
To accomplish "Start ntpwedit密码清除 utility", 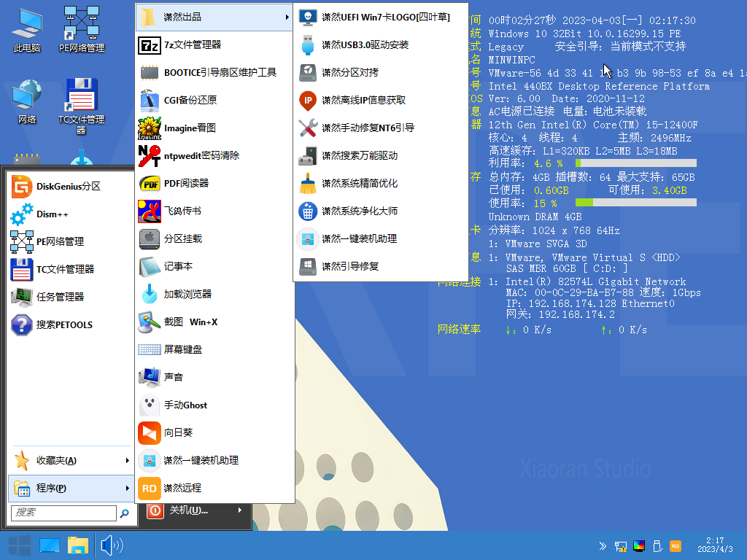I will [201, 155].
